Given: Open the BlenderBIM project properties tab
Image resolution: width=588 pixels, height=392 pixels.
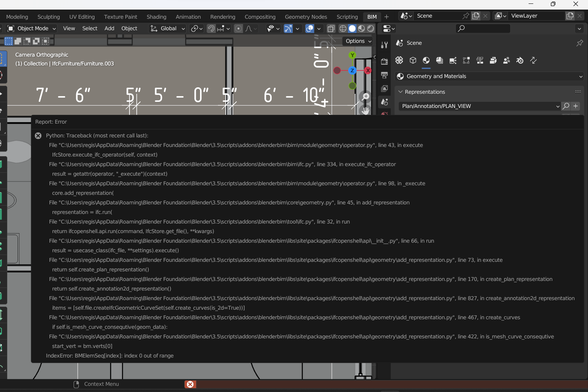Looking at the screenshot, I should point(399,60).
